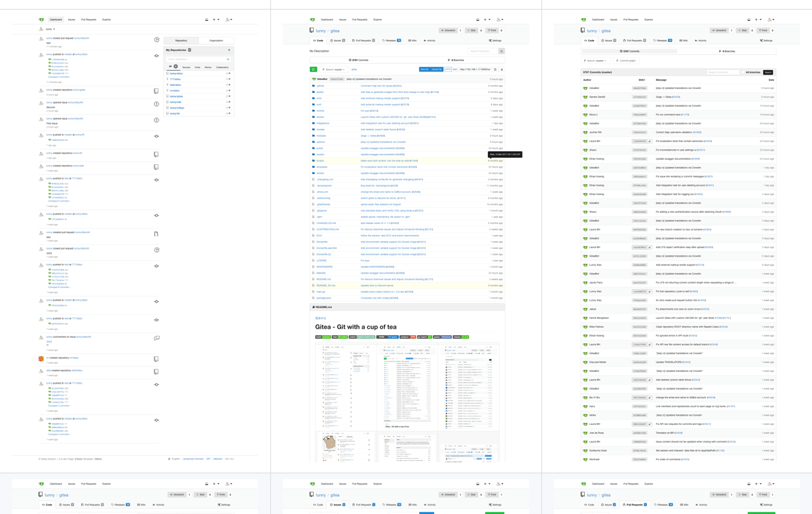Screen dimensions: 812x514
Task: Open plus create dropdown on dashboard page
Action: click(215, 20)
